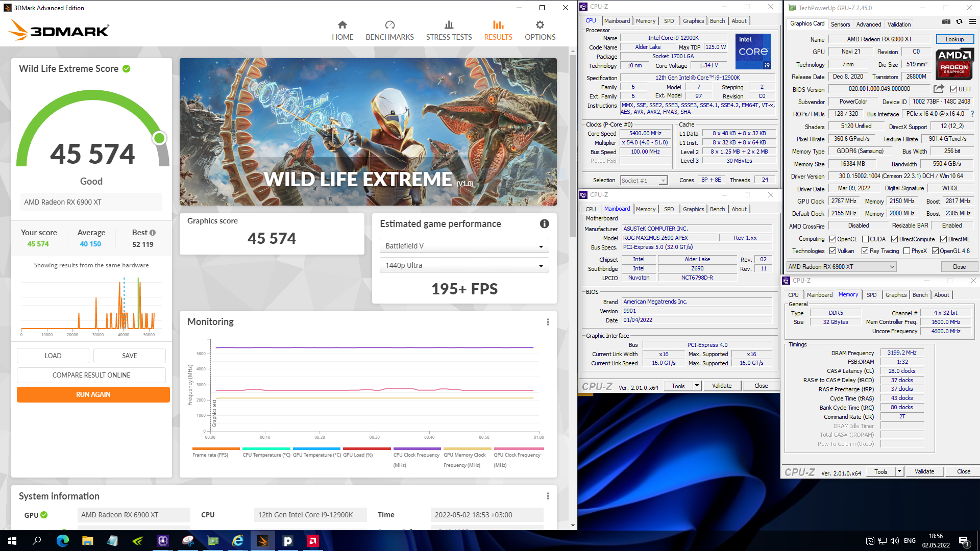
Task: Click GPU-Z BIOS export share icon
Action: [939, 89]
